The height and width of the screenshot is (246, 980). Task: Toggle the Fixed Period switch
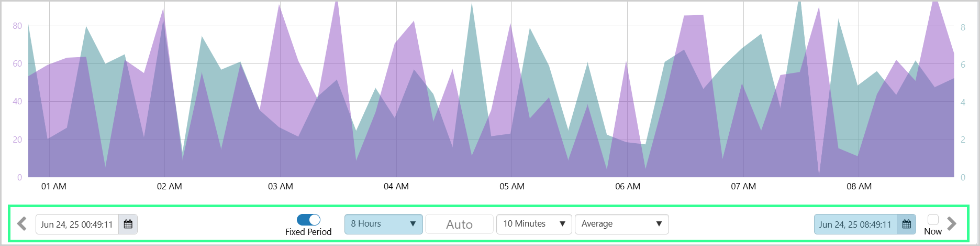coord(308,220)
